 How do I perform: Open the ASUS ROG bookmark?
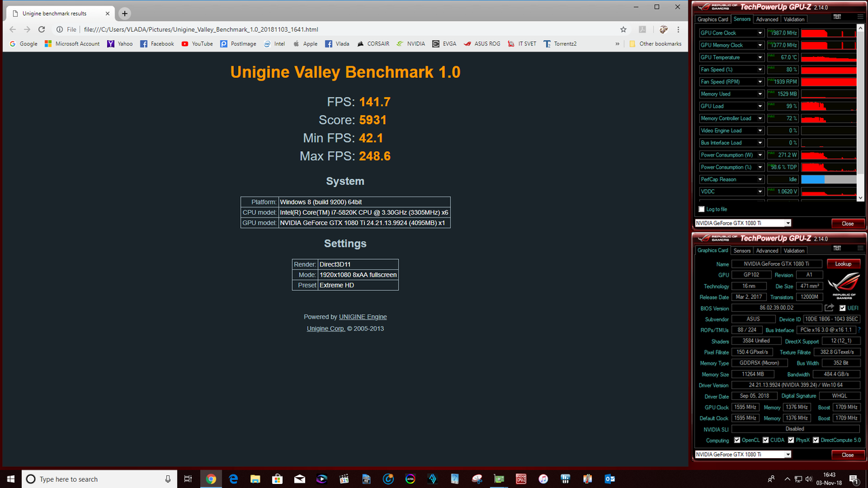[482, 43]
